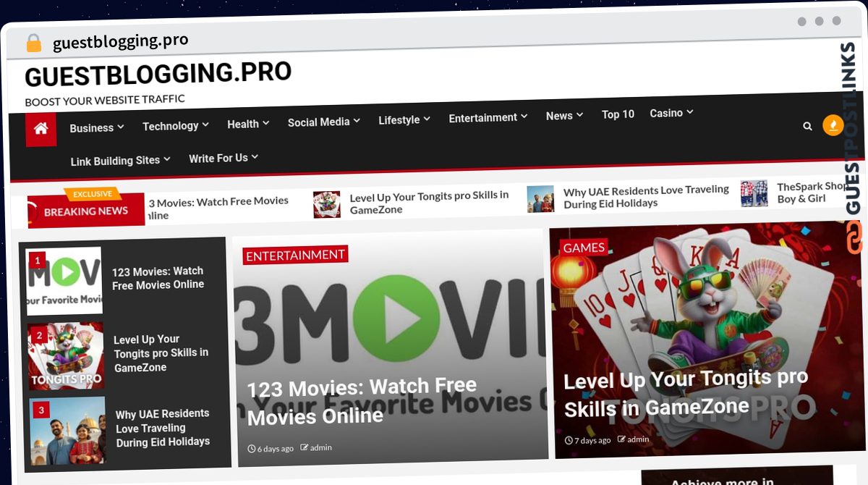868x485 pixels.
Task: Click the orange flame icon button
Action: tap(833, 125)
